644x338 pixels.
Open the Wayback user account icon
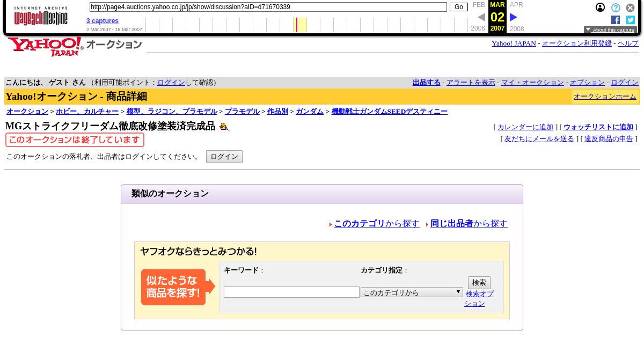pos(601,8)
